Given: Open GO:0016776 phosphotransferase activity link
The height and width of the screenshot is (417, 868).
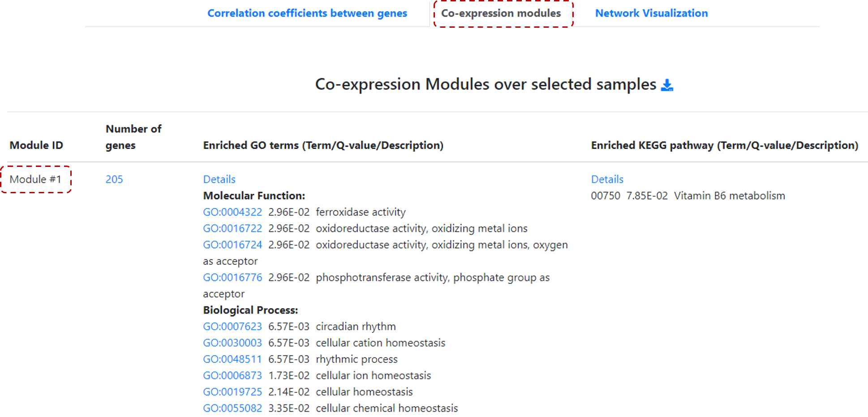Looking at the screenshot, I should [232, 277].
